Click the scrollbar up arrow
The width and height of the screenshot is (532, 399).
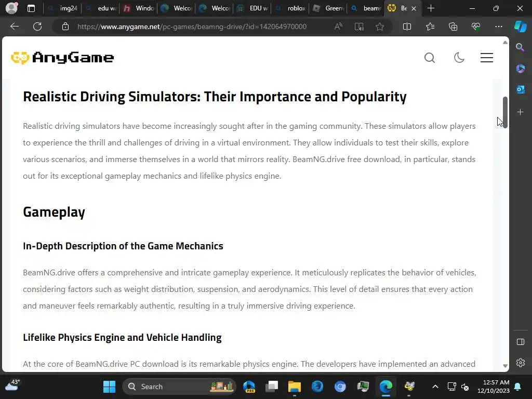click(505, 43)
